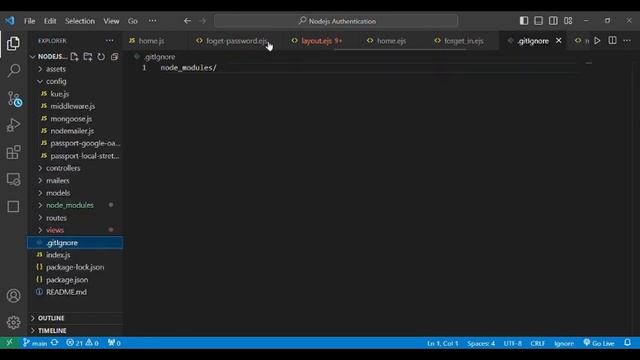
Task: Show more menu bar items
Action: [152, 21]
